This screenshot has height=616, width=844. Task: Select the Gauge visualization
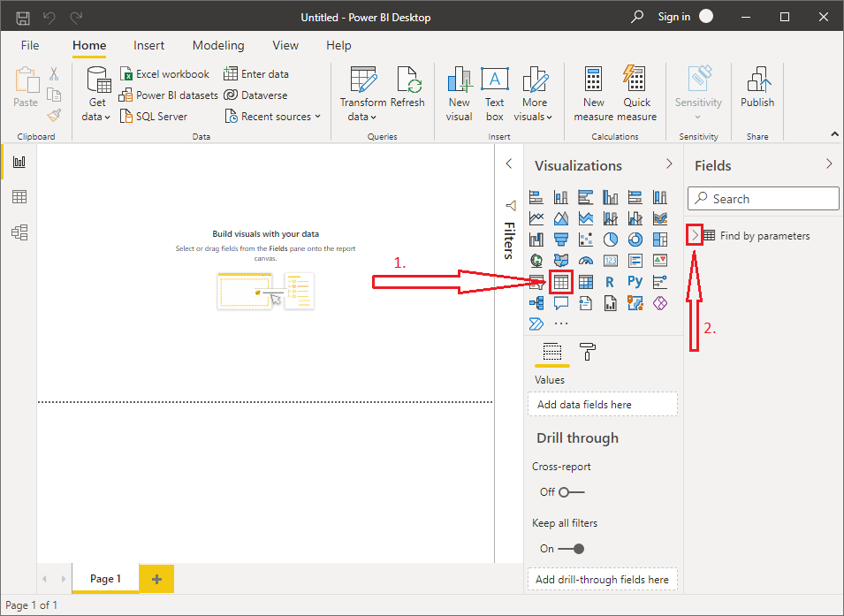pos(585,261)
